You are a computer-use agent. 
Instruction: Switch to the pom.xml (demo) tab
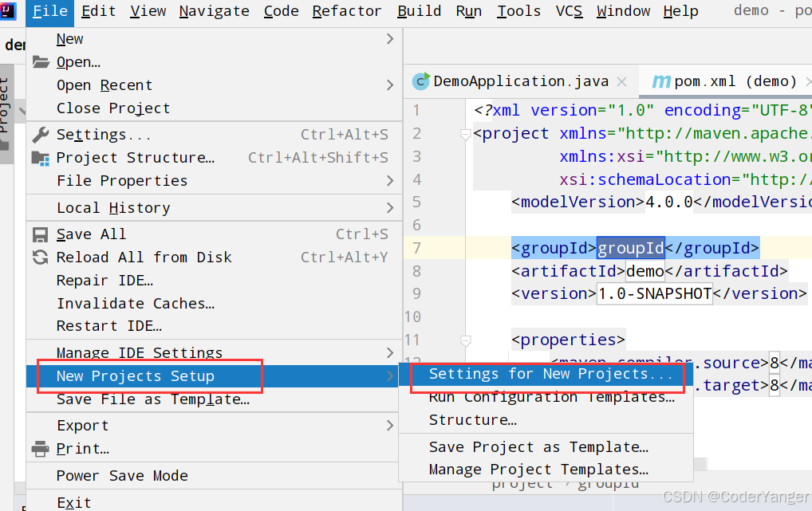point(724,81)
